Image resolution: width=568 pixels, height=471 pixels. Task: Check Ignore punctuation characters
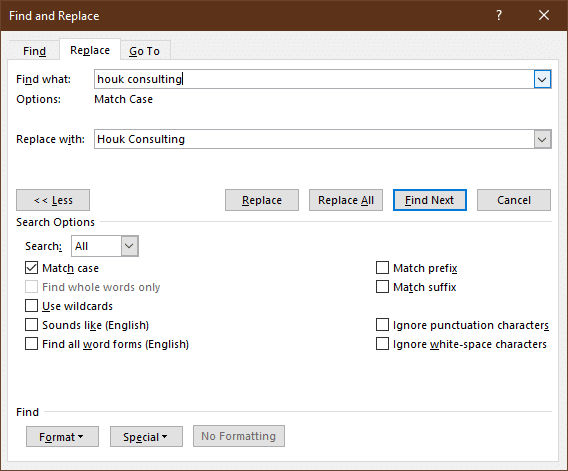pos(382,325)
